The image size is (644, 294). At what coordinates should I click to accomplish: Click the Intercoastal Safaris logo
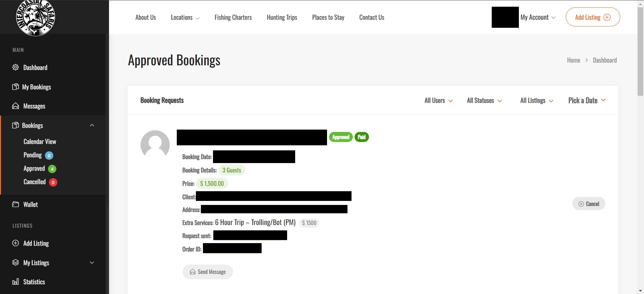36,17
